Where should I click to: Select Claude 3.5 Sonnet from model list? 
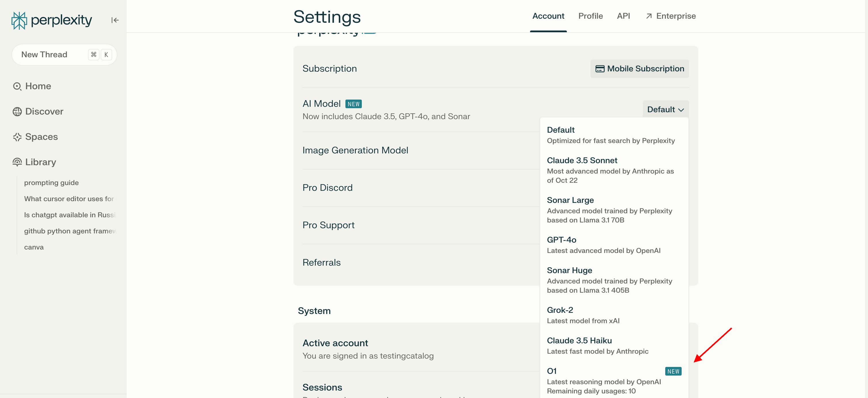(x=614, y=170)
